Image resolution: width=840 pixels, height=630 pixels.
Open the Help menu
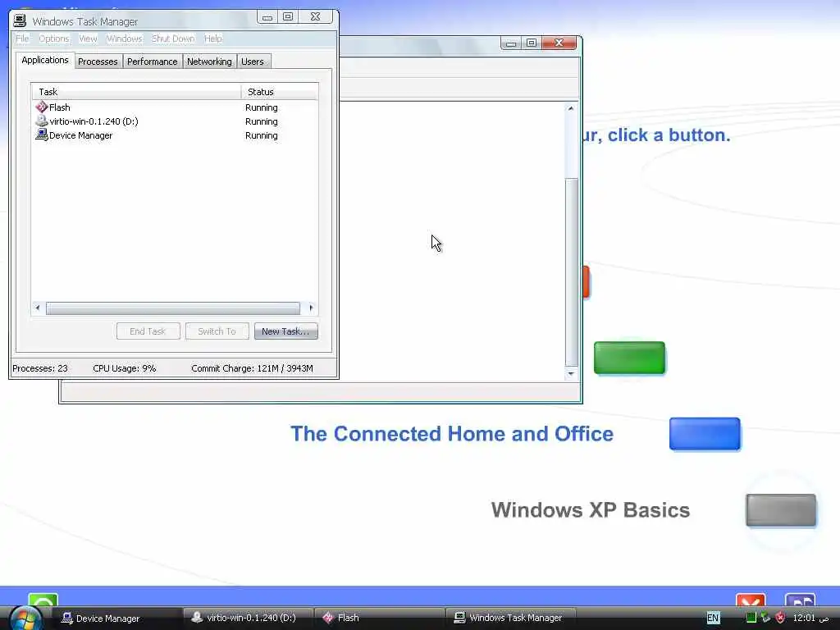click(x=212, y=39)
